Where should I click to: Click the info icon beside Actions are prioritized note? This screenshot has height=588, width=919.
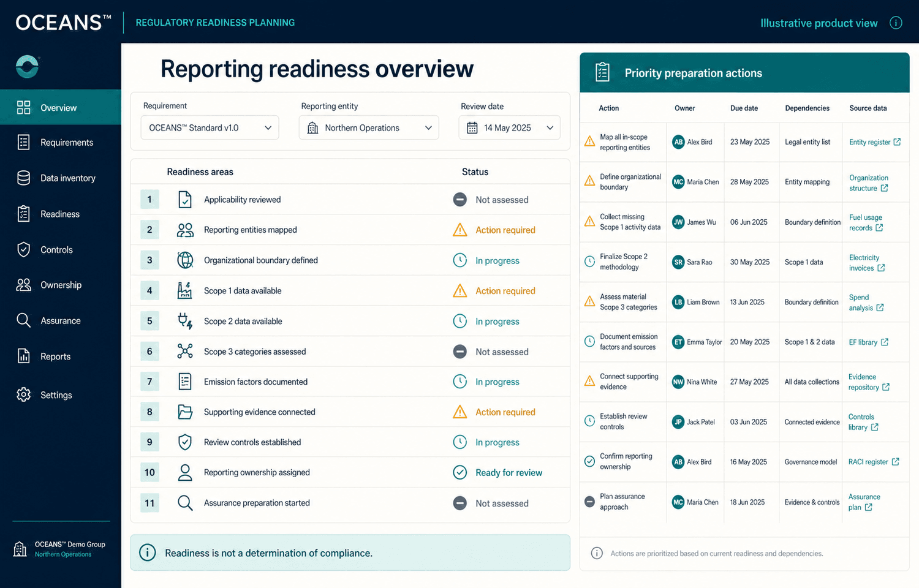pos(596,553)
